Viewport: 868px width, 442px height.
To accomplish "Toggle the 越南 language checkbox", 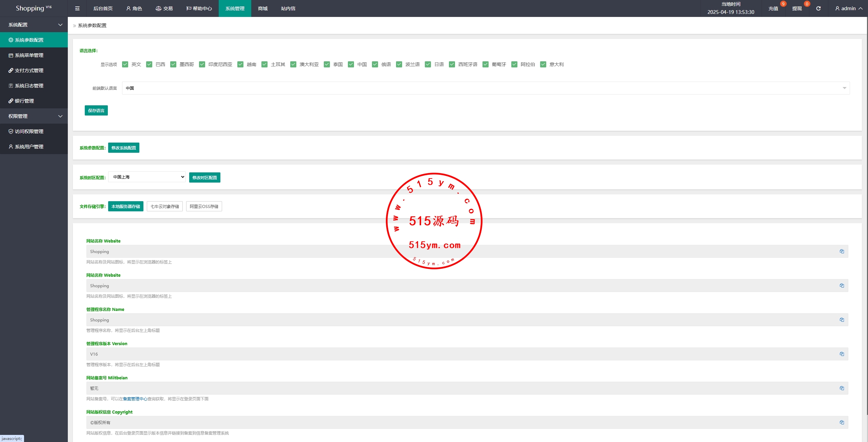I will [x=240, y=64].
